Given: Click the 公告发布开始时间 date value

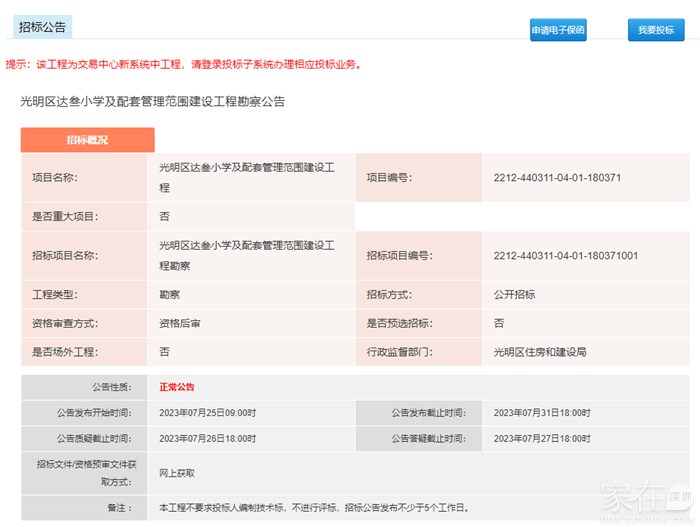Looking at the screenshot, I should pos(207,413).
